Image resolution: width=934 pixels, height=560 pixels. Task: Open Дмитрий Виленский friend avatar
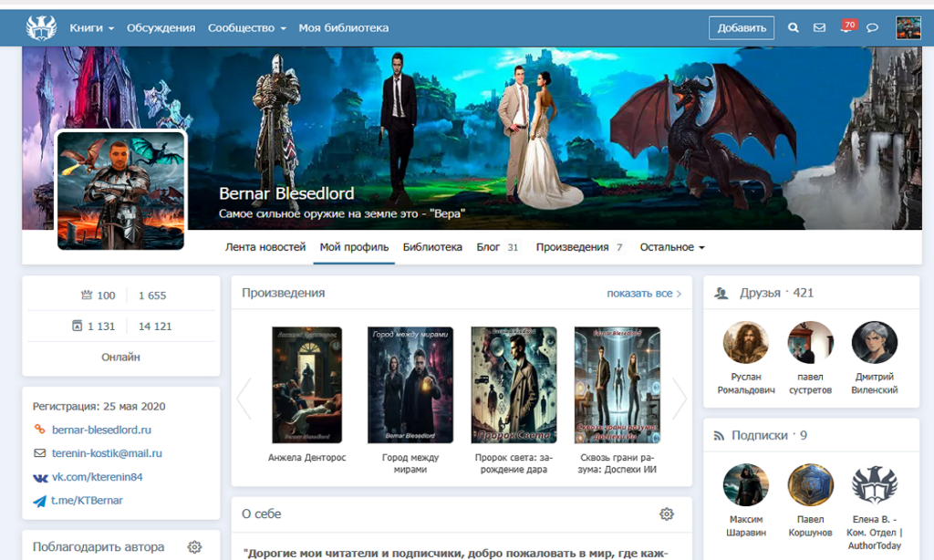pyautogui.click(x=874, y=344)
